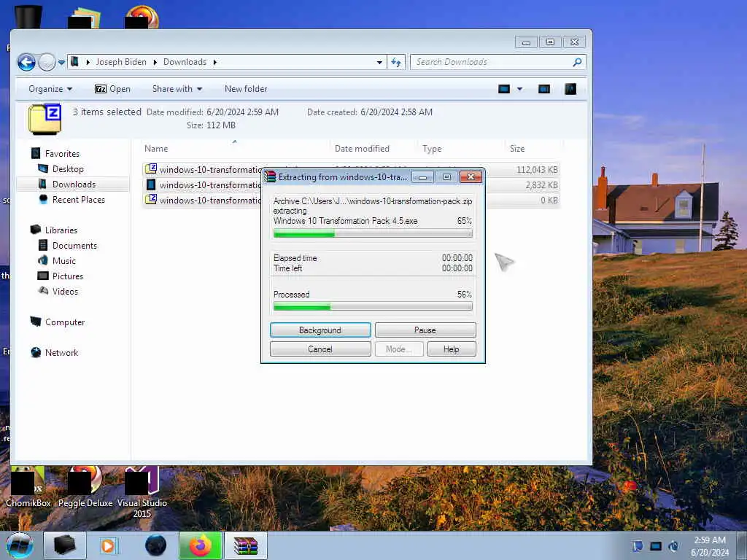747x560 pixels.
Task: Click Help in extraction dialog
Action: 451,349
